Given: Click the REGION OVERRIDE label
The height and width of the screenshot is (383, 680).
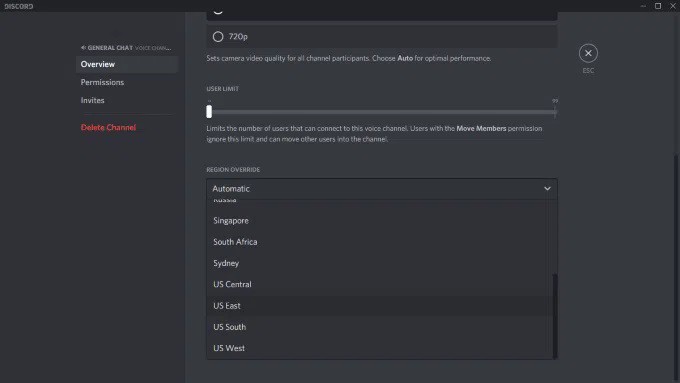Looking at the screenshot, I should 233,170.
